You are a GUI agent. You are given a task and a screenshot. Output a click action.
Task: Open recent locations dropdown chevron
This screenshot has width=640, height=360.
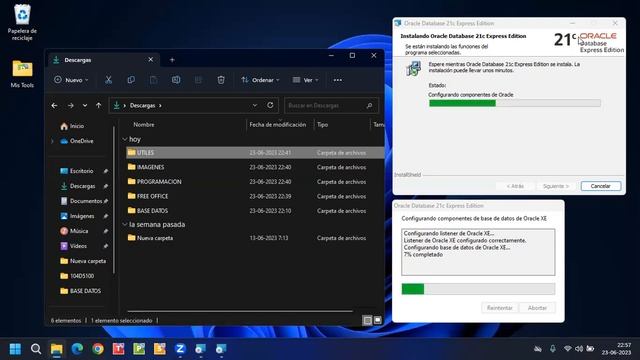tap(84, 105)
